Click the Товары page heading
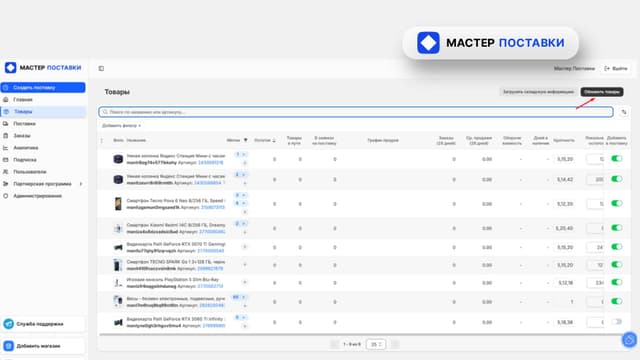This screenshot has height=360, width=640. point(117,92)
